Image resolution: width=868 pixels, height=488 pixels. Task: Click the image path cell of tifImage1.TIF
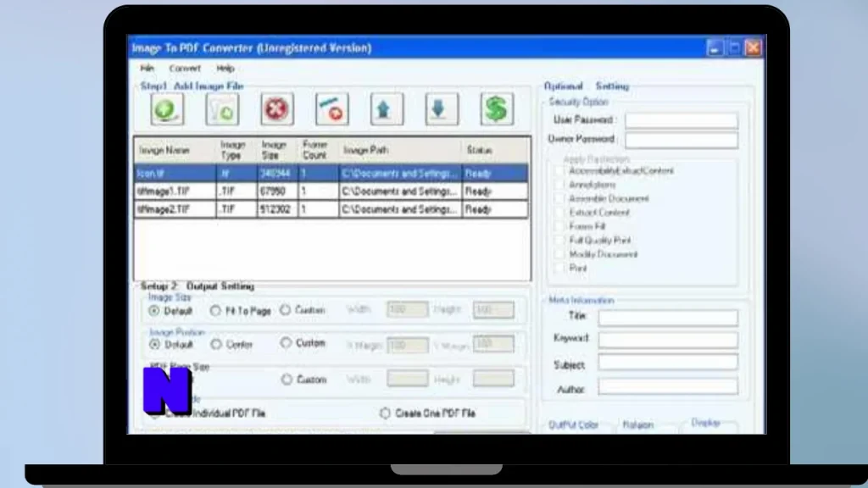point(400,191)
